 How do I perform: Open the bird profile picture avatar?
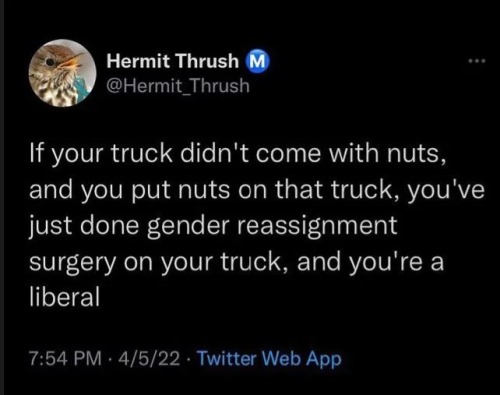(x=62, y=73)
